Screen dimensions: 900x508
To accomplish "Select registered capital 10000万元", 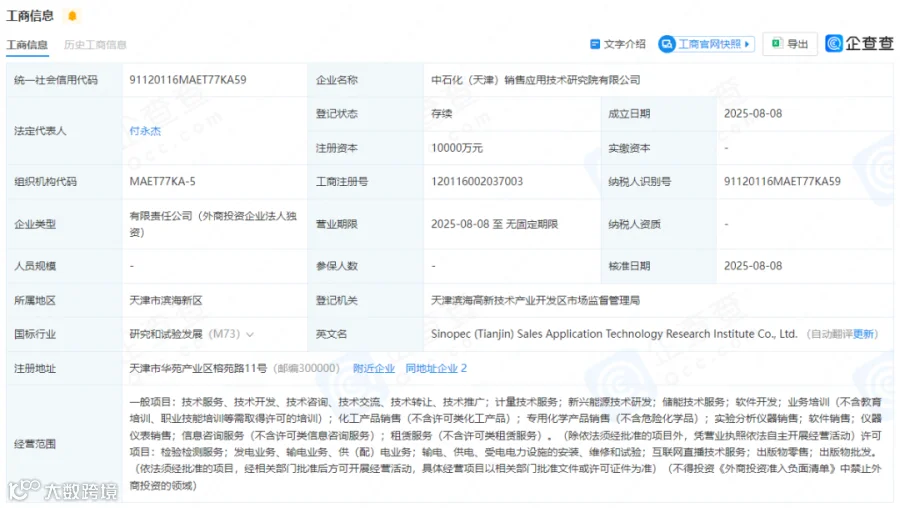I will click(x=457, y=148).
